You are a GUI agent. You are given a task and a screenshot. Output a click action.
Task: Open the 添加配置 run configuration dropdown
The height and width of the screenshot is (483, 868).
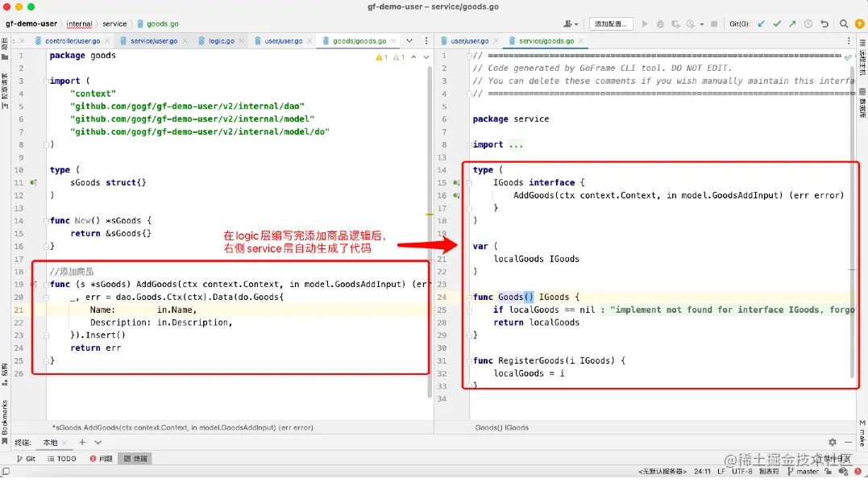[x=611, y=24]
